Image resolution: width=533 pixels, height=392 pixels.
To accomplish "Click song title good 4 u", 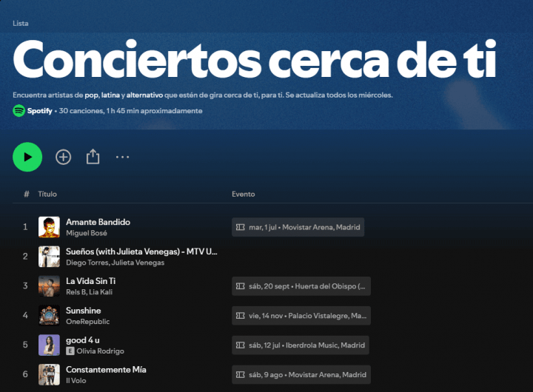I will click(x=83, y=340).
